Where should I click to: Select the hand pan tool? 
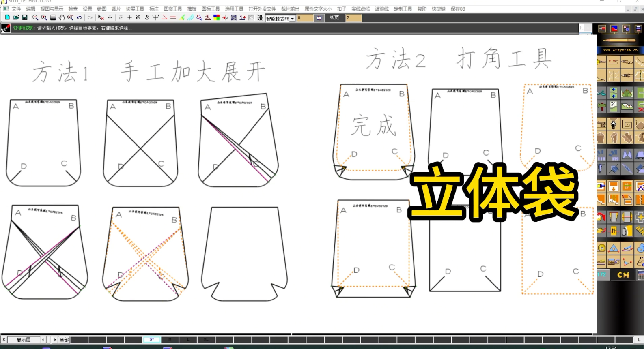(x=62, y=17)
